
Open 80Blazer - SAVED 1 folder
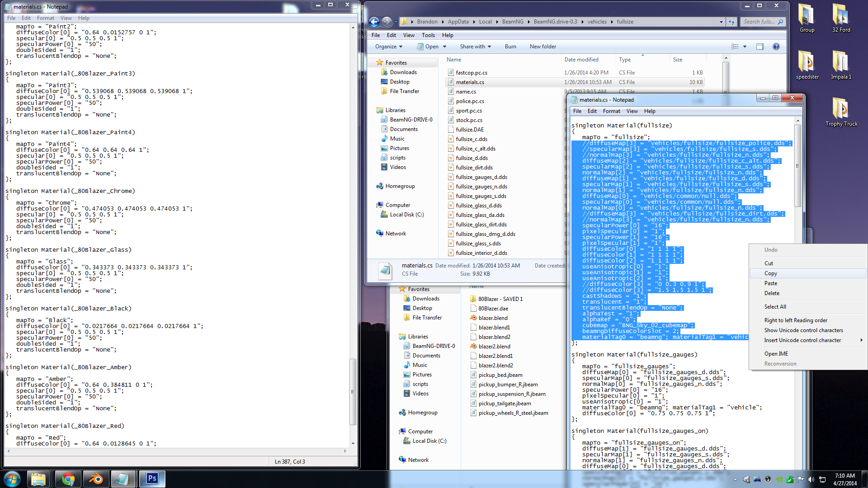tap(500, 299)
